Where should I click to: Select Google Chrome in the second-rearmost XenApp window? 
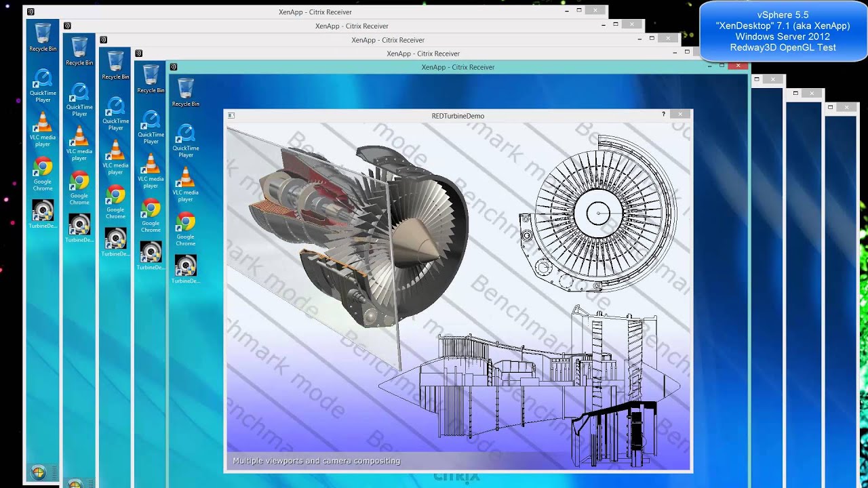(79, 188)
